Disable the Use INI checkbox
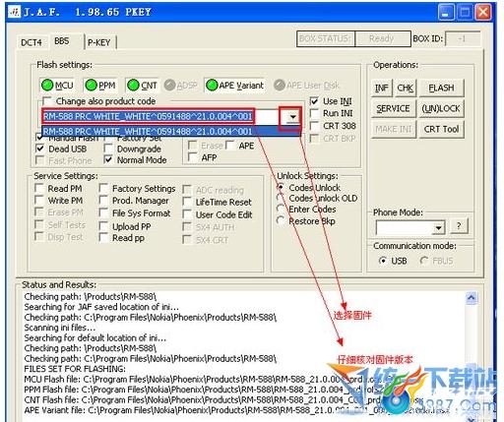 [314, 101]
